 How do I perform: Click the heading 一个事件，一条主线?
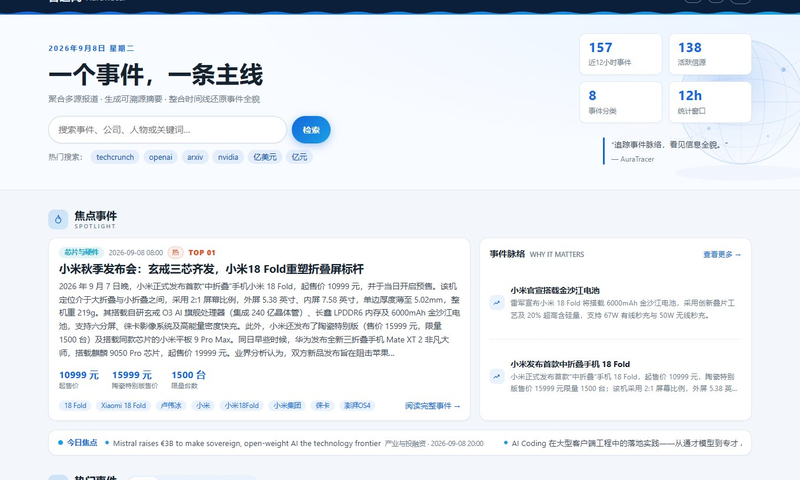click(156, 75)
